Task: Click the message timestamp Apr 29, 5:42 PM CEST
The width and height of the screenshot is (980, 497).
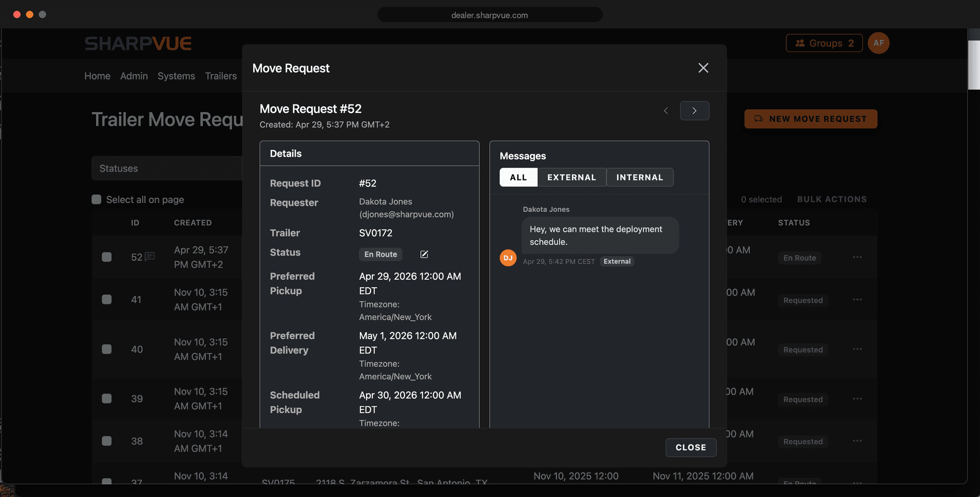Action: [559, 261]
